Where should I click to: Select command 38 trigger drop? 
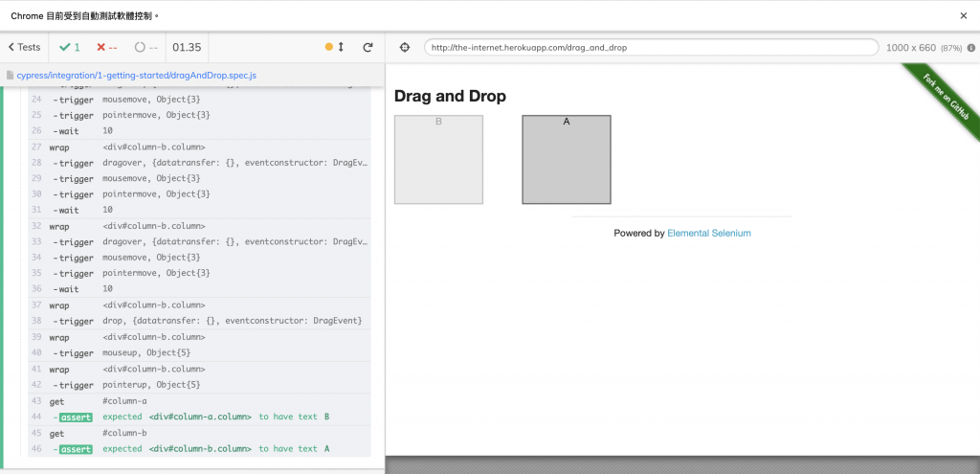point(199,321)
